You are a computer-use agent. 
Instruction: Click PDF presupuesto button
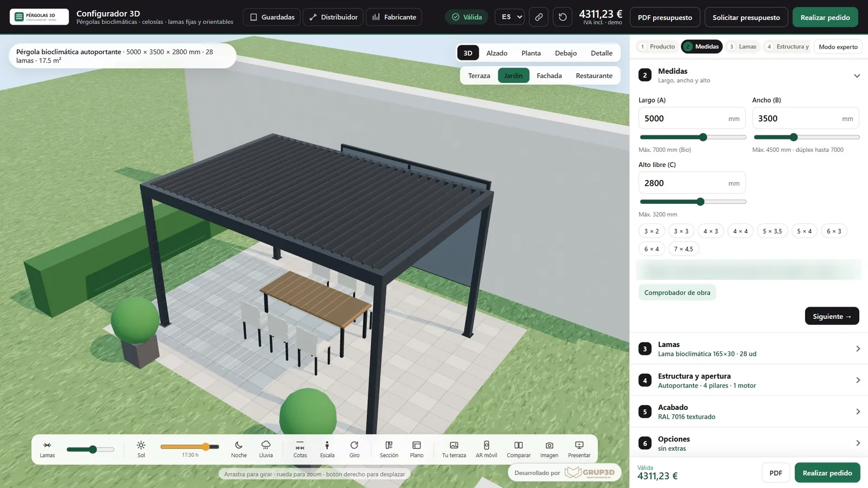coord(665,17)
